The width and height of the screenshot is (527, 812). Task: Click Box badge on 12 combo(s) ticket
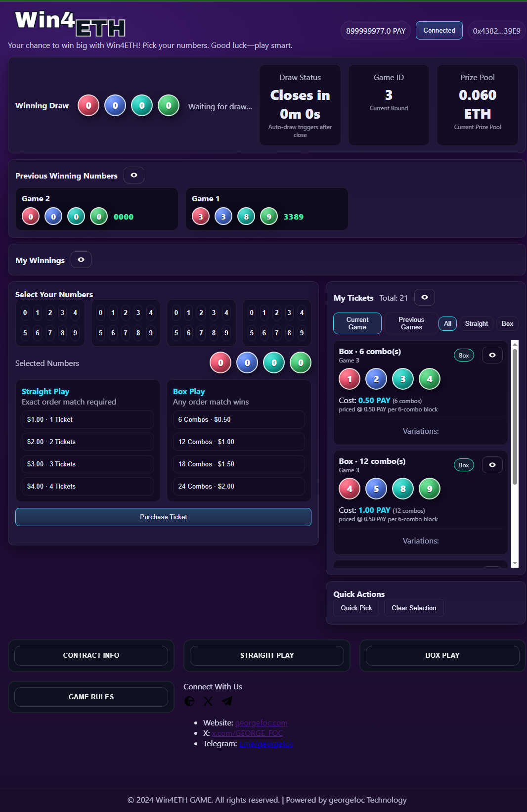[x=464, y=465]
